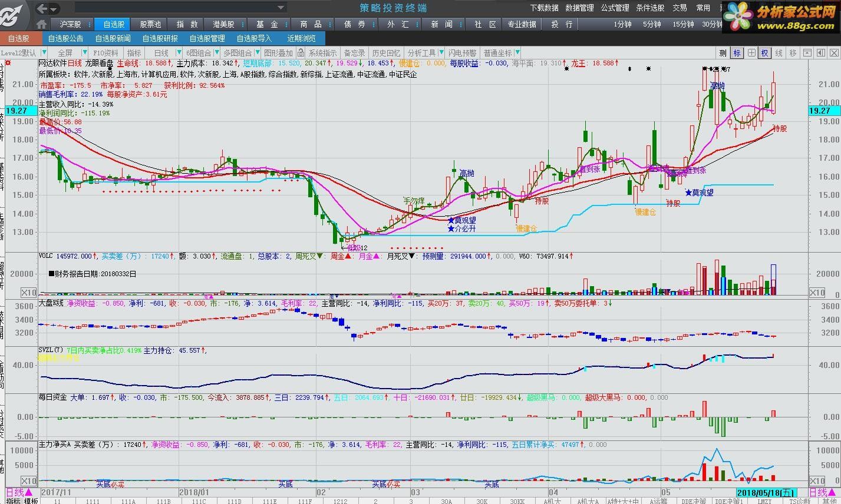The width and height of the screenshot is (841, 504).
Task: Click the collapse-panel icon in chart toolbar
Action: 807,53
